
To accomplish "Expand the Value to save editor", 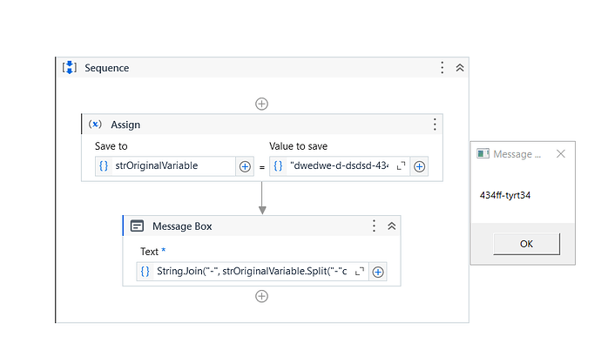I will click(x=402, y=166).
